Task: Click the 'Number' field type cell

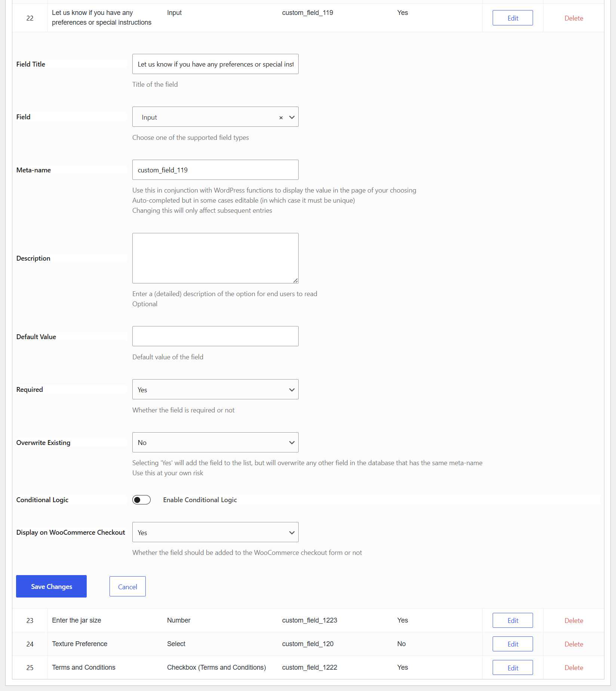Action: (x=179, y=620)
